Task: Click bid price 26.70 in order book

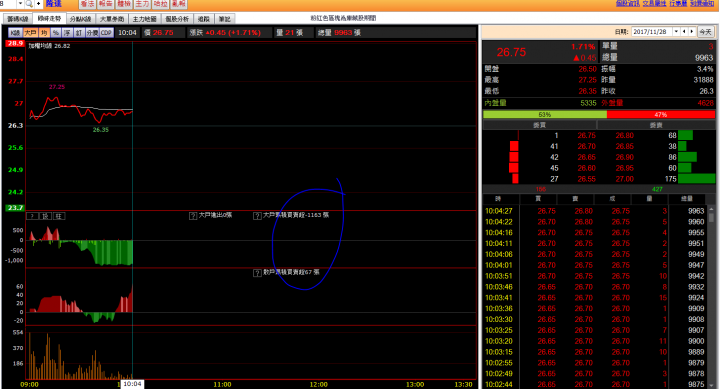Action: pyautogui.click(x=586, y=147)
